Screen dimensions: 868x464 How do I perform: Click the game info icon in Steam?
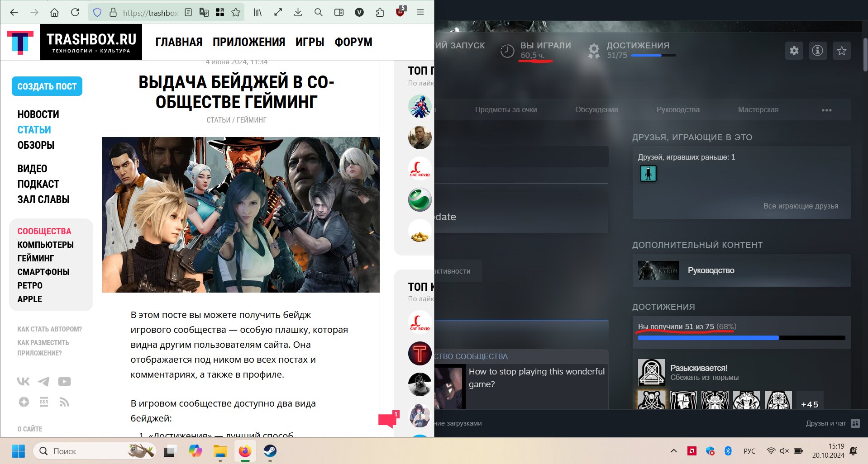click(817, 51)
